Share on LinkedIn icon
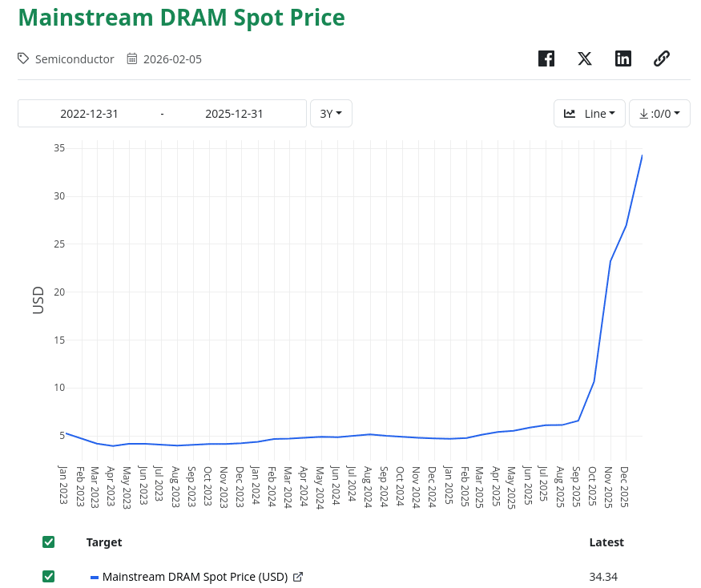This screenshot has height=588, width=701. point(623,58)
